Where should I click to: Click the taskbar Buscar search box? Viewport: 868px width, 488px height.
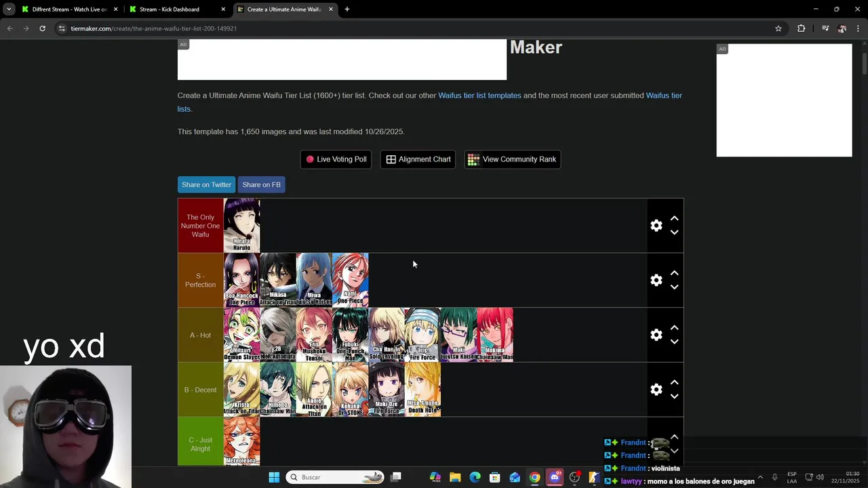click(x=335, y=477)
